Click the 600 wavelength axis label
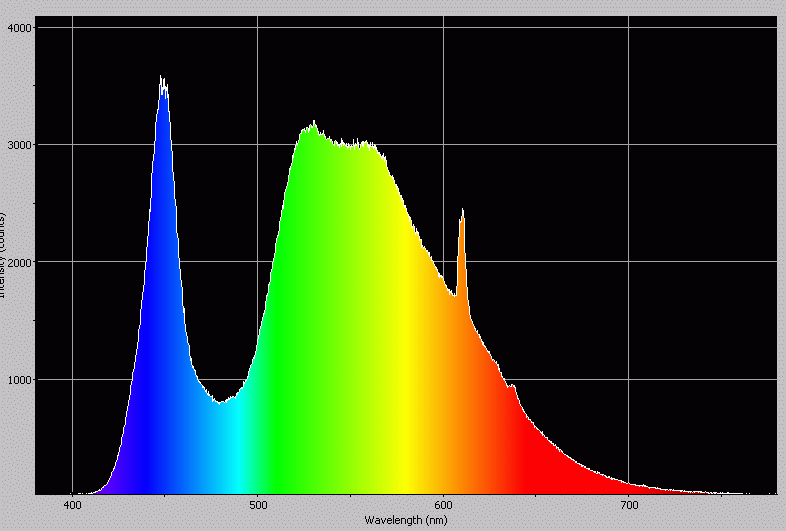 pyautogui.click(x=443, y=505)
